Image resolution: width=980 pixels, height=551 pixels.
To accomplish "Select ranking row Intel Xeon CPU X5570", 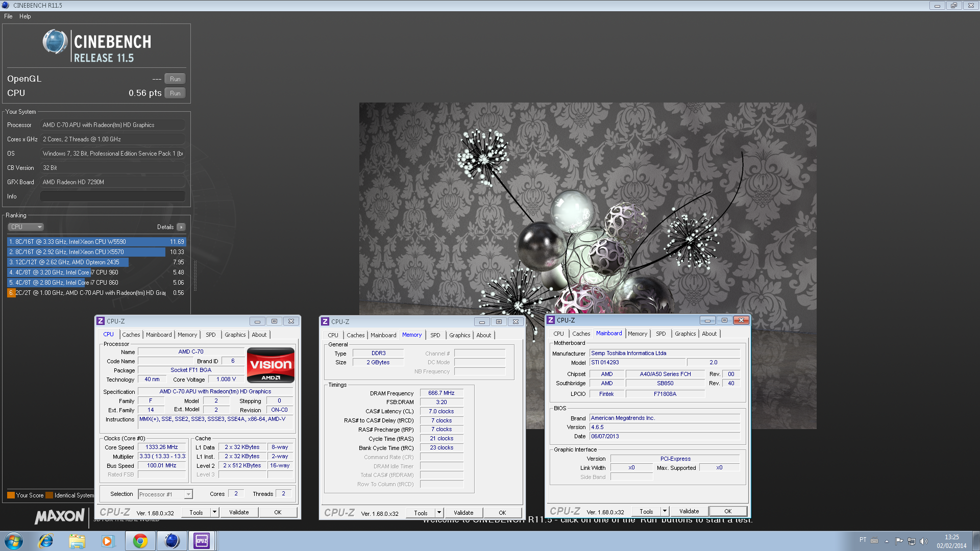I will click(96, 252).
